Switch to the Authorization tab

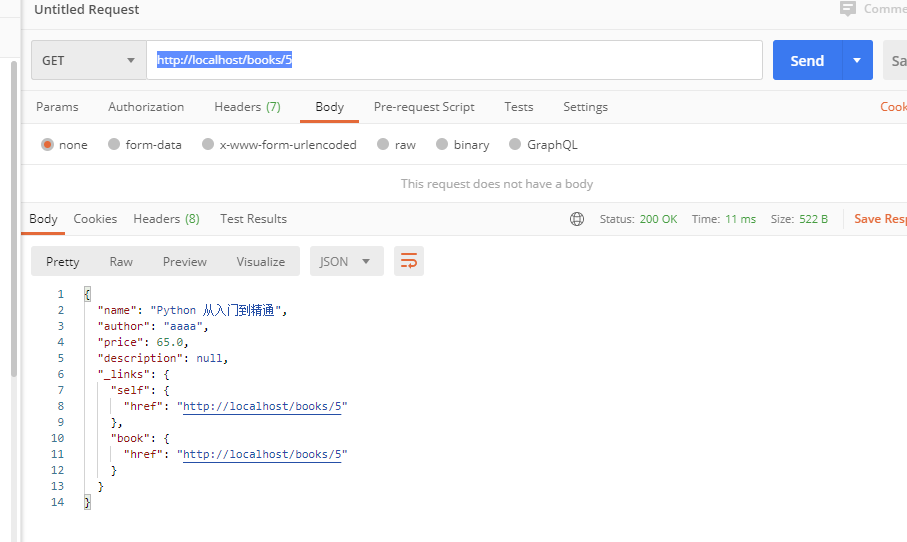[146, 107]
